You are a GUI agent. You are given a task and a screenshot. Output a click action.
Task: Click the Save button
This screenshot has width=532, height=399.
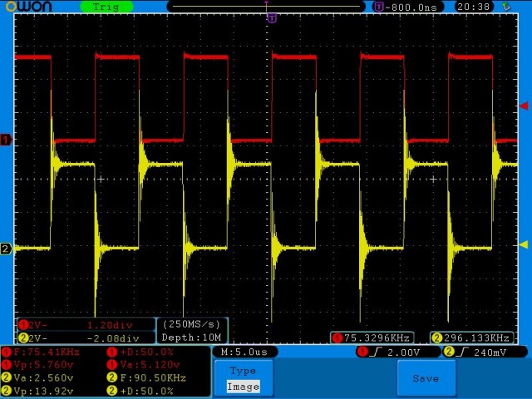[426, 378]
